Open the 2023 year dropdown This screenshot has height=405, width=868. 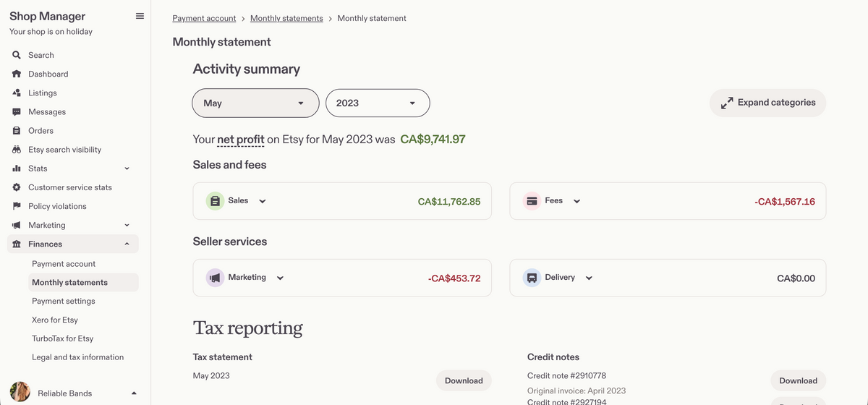tap(378, 103)
